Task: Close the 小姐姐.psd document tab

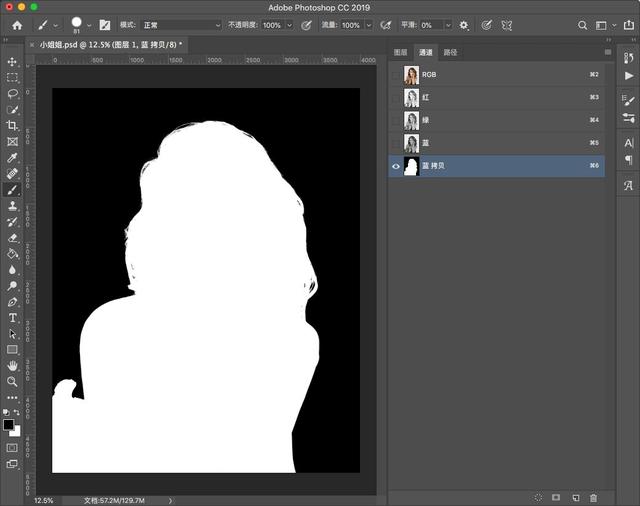Action: [32, 45]
